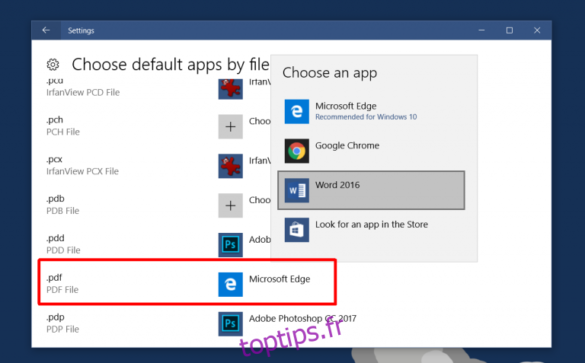The width and height of the screenshot is (585, 363).
Task: Click the Edge icon in Choose an app
Action: 297,111
